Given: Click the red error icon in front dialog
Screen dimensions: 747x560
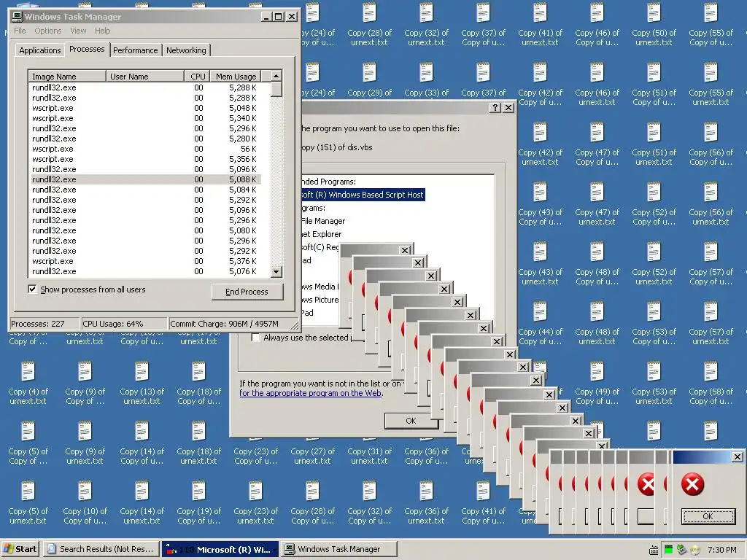Looking at the screenshot, I should (692, 484).
